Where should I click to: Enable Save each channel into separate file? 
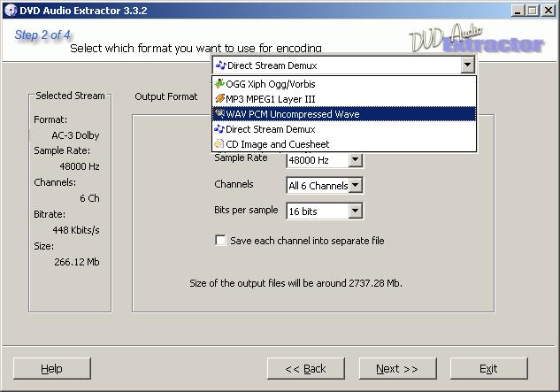[220, 240]
